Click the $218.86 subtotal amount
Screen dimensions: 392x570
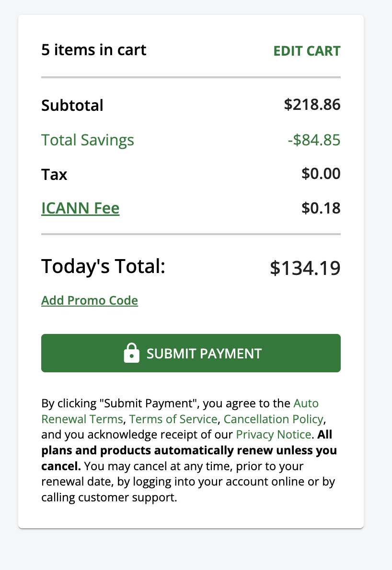pyautogui.click(x=312, y=105)
